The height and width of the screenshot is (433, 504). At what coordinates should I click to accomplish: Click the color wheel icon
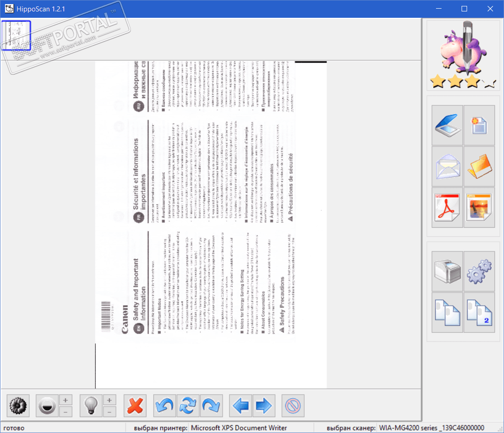[x=18, y=406]
